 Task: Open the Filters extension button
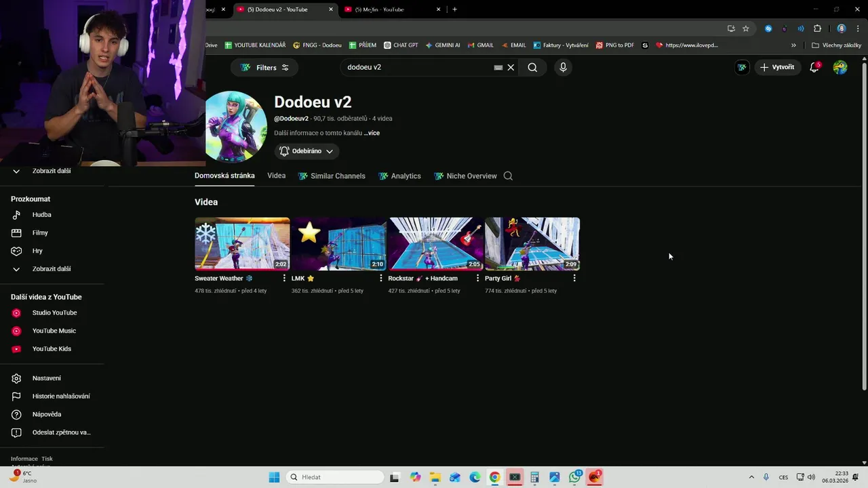(x=264, y=67)
